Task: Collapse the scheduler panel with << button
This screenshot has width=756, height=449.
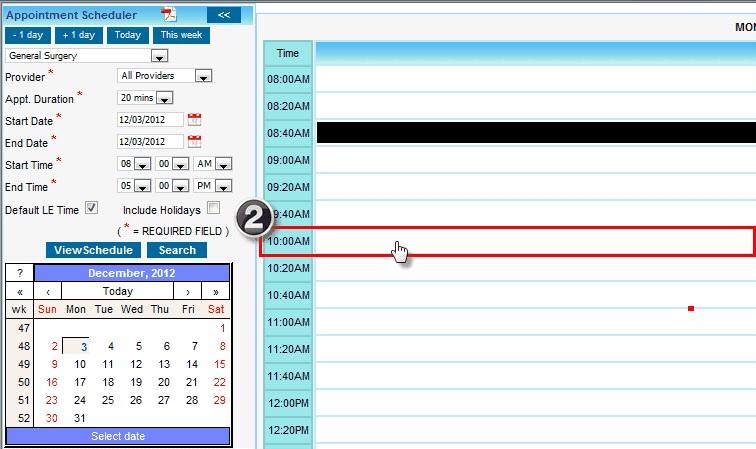Action: pos(223,15)
